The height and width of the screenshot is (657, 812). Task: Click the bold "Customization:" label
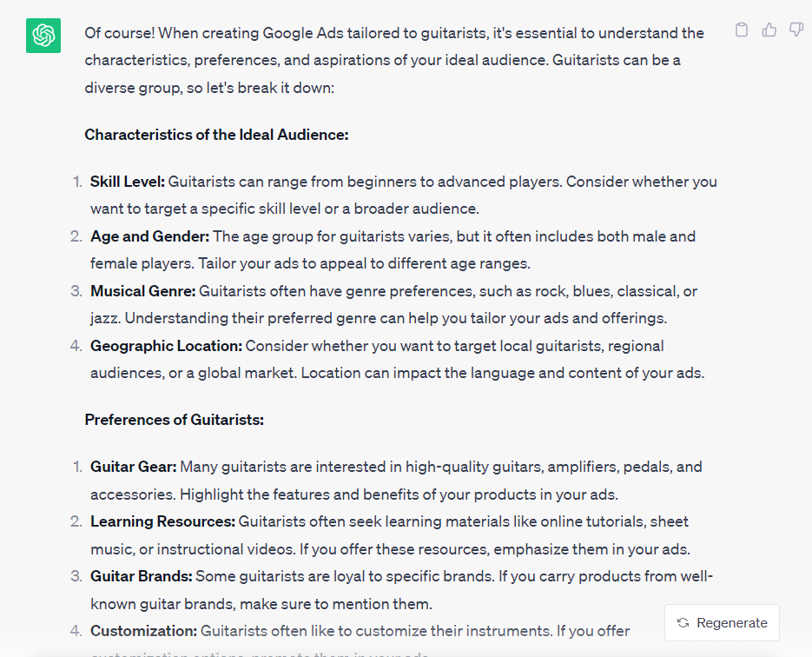click(x=143, y=631)
